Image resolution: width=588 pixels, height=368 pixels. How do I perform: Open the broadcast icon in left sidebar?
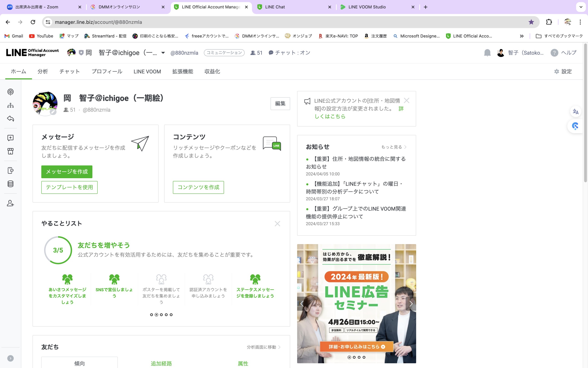click(x=10, y=92)
